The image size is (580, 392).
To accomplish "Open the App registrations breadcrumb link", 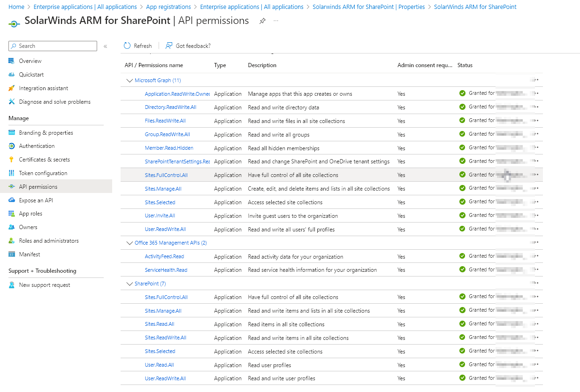I will [x=168, y=7].
